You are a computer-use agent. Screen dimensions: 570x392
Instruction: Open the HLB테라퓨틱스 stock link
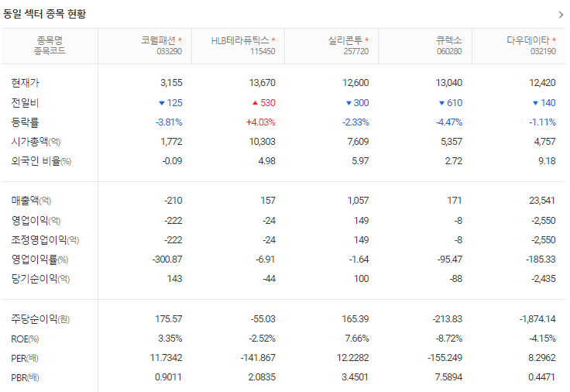[240, 40]
